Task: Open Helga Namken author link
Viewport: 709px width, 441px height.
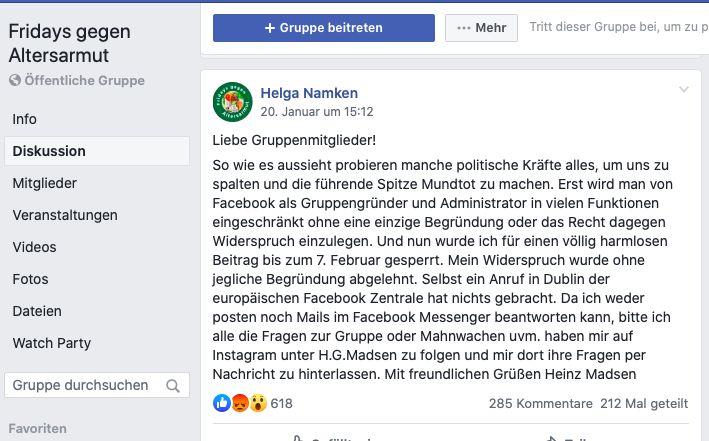Action: 309,93
